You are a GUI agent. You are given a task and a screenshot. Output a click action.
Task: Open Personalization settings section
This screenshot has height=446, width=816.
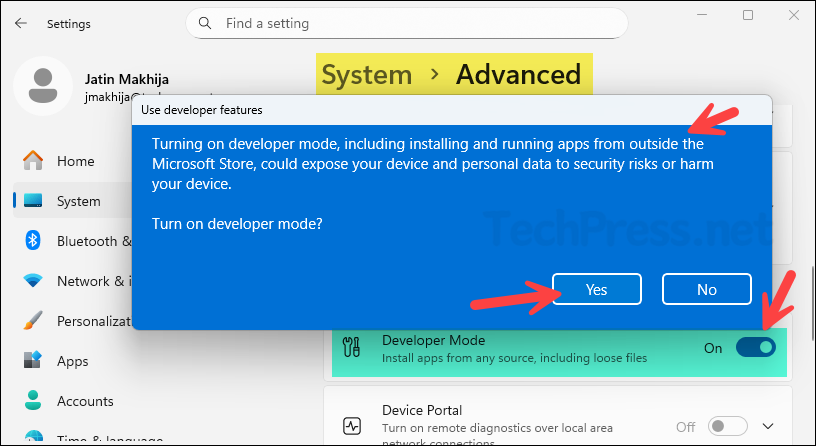[x=94, y=322]
